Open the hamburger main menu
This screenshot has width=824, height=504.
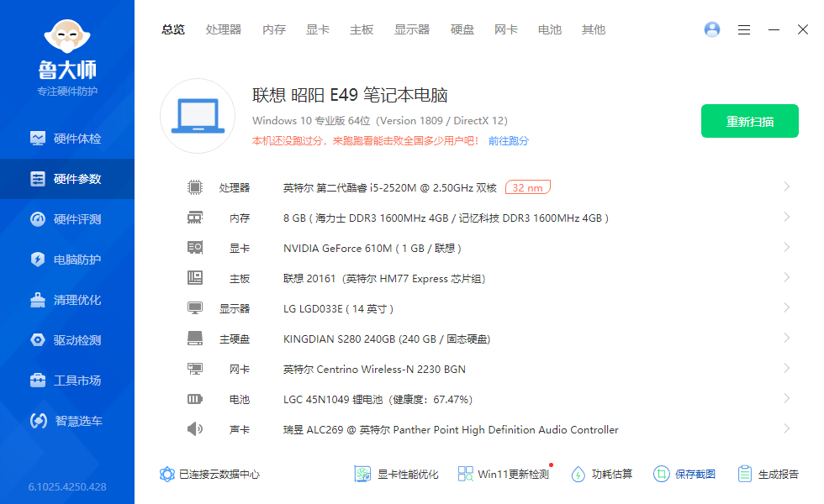[x=743, y=30]
